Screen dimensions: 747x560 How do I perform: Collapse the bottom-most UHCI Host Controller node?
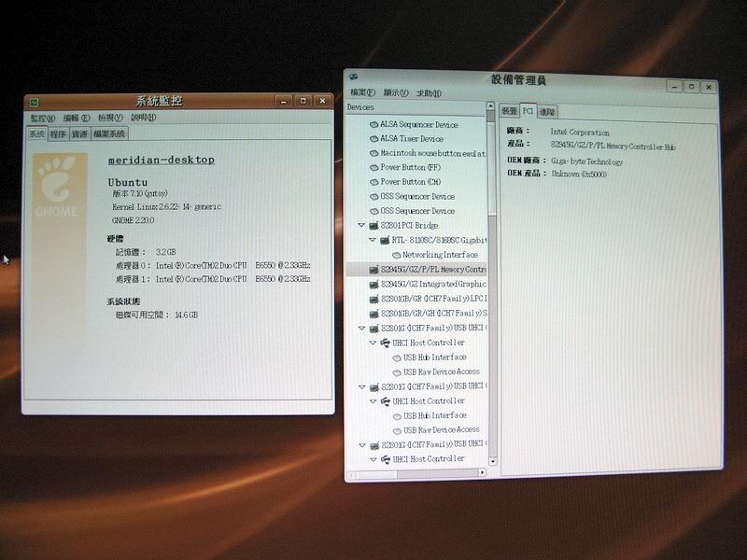point(373,459)
